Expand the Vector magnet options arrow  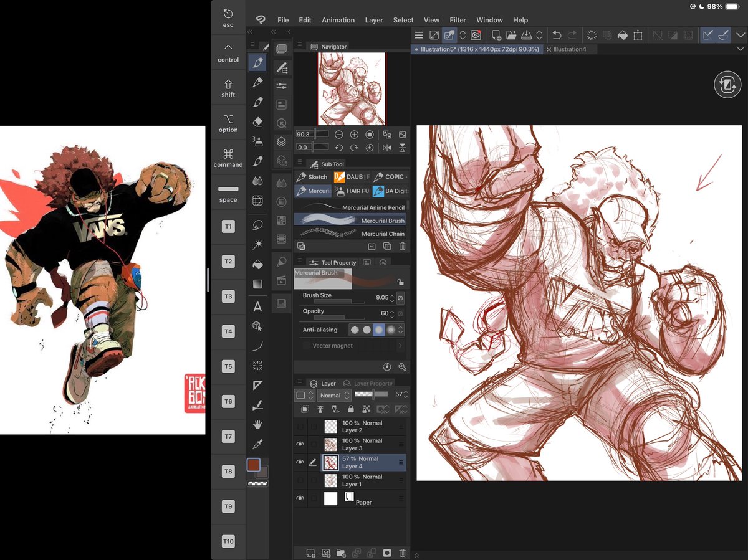pos(400,346)
